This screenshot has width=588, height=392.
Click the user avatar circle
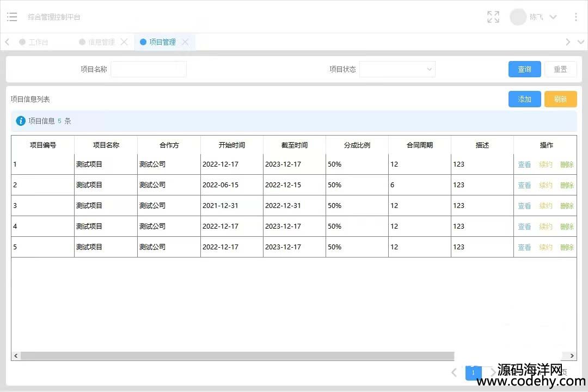(x=518, y=17)
